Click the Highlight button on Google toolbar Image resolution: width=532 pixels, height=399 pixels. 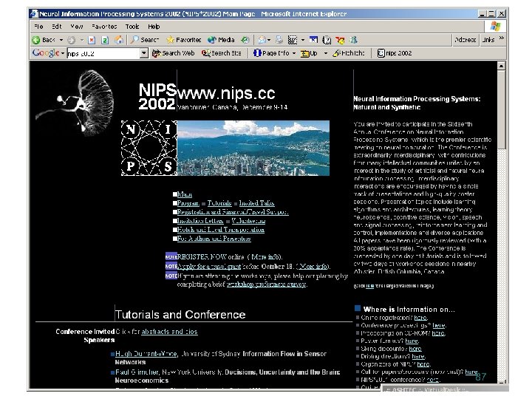[x=349, y=53]
